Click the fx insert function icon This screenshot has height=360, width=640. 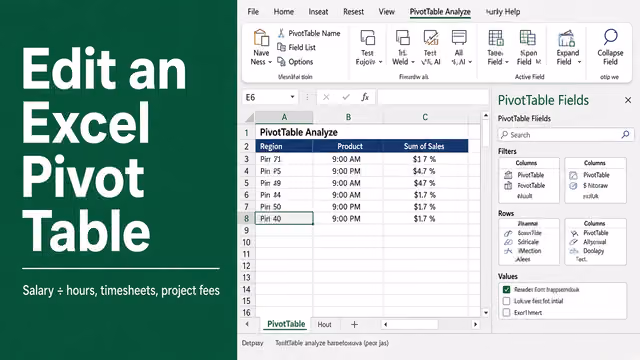(x=365, y=97)
